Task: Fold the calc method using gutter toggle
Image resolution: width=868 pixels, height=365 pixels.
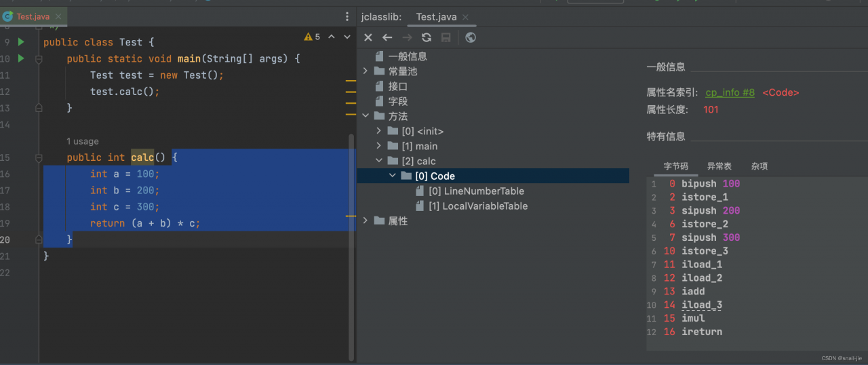Action: tap(39, 158)
